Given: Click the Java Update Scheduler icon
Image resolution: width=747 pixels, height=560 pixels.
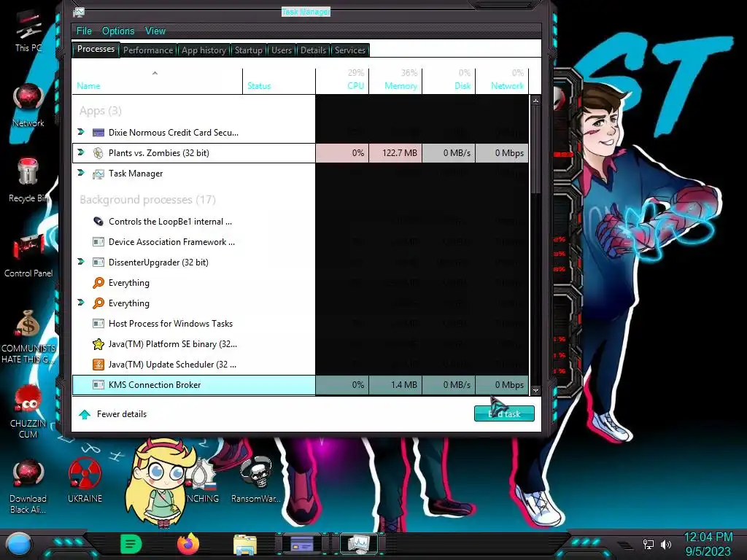Looking at the screenshot, I should pyautogui.click(x=98, y=365).
